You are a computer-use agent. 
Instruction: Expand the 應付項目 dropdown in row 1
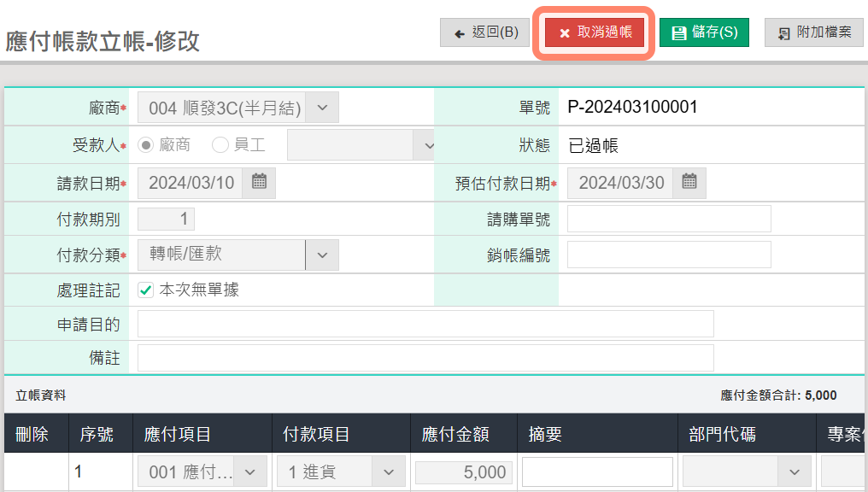250,471
